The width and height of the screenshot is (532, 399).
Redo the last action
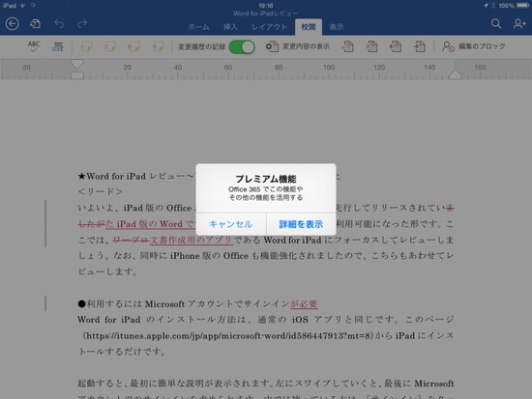point(82,24)
